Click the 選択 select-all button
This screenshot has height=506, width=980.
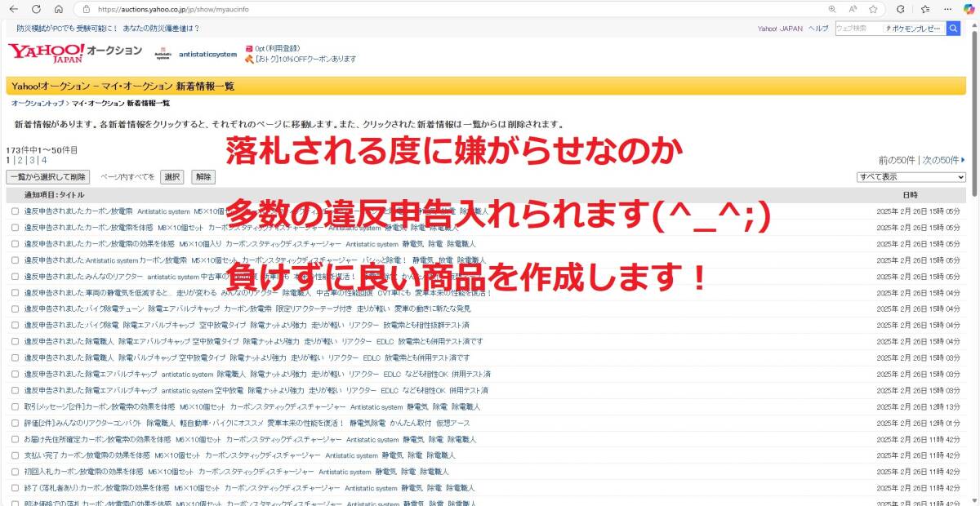[171, 176]
